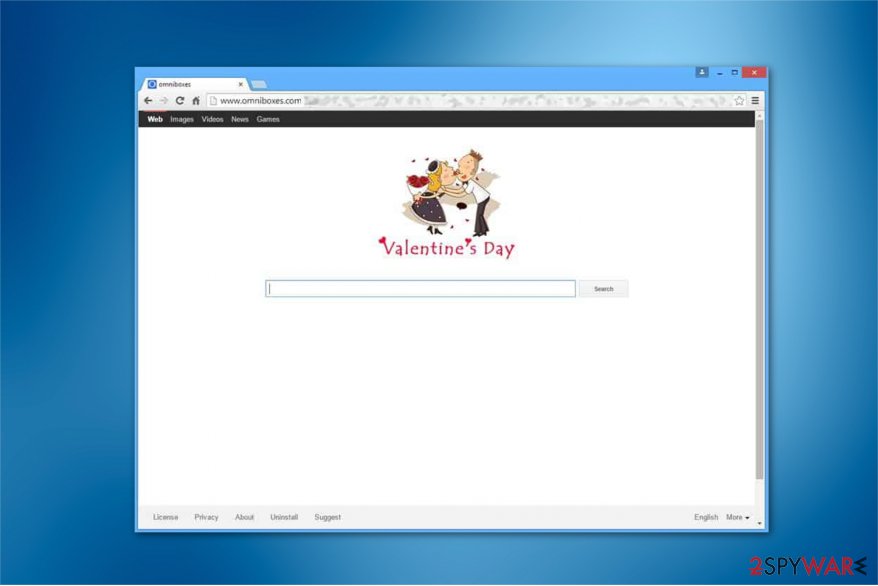Close the browser window
This screenshot has height=586, width=878.
(x=754, y=72)
